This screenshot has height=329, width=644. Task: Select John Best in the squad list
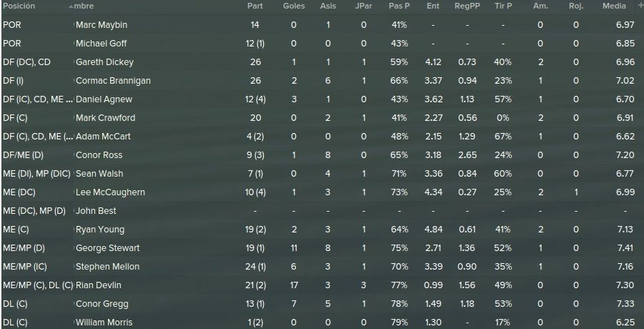[x=96, y=211]
